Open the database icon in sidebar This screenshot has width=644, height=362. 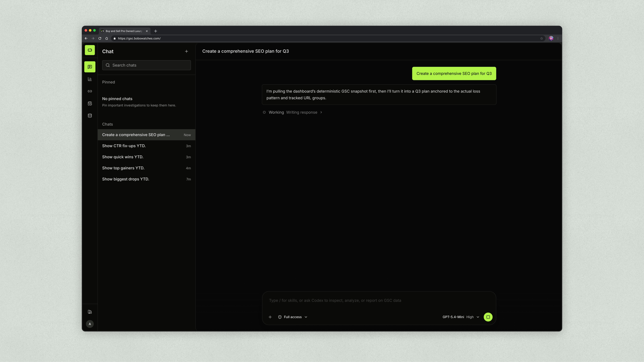tap(90, 116)
